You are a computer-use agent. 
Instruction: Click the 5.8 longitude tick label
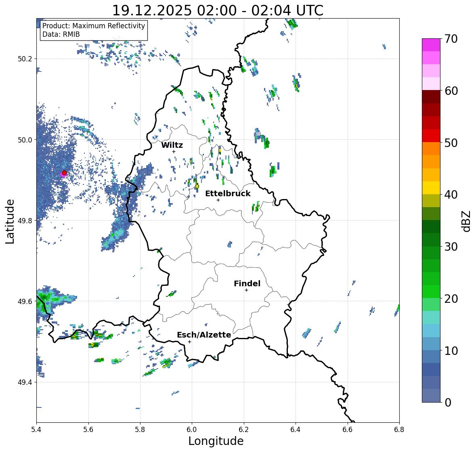(x=140, y=430)
